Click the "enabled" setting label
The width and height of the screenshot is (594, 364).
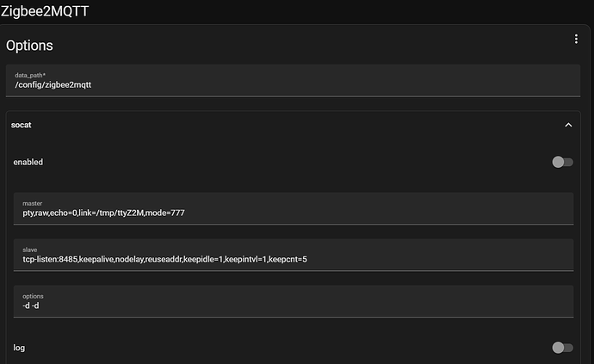(28, 162)
